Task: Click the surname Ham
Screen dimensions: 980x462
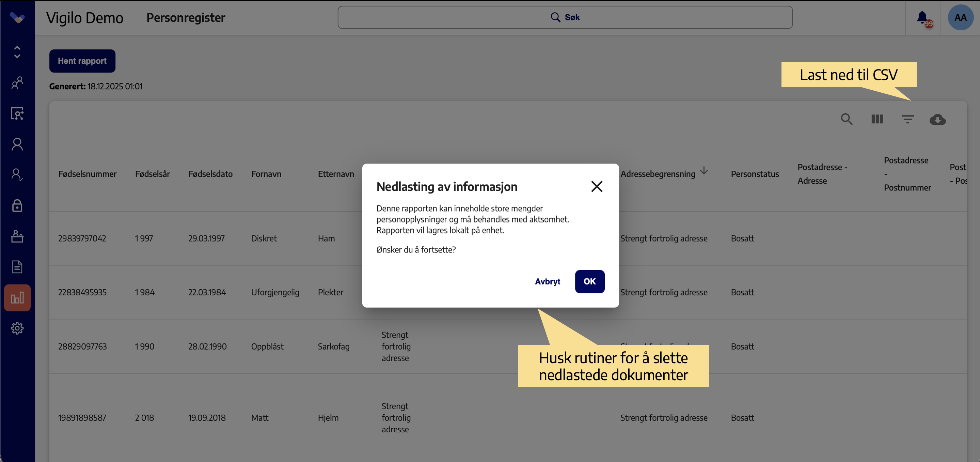Action: point(327,238)
